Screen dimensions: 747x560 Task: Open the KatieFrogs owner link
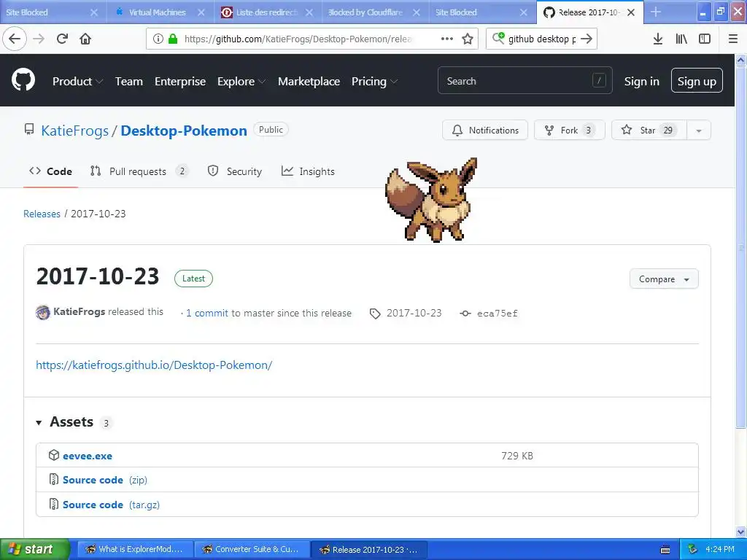tap(75, 131)
